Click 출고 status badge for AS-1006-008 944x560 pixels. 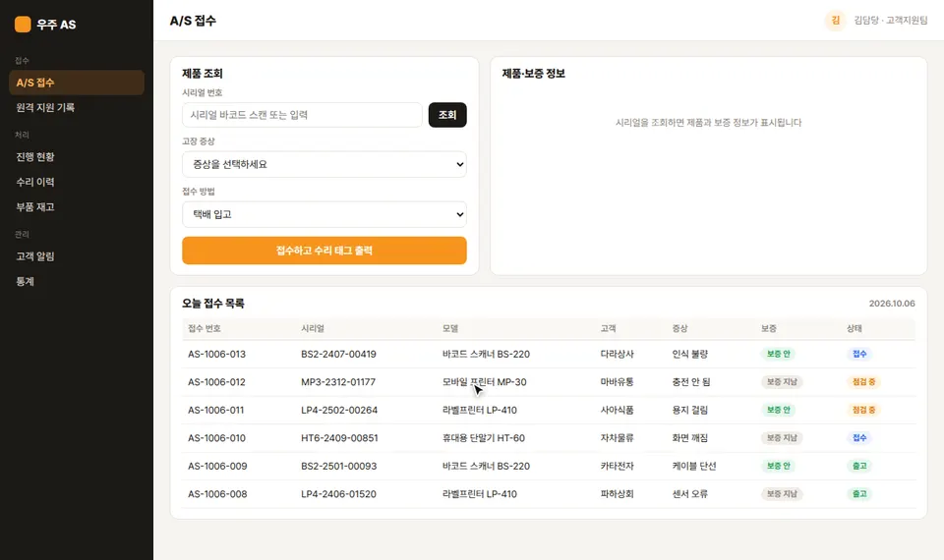point(859,494)
